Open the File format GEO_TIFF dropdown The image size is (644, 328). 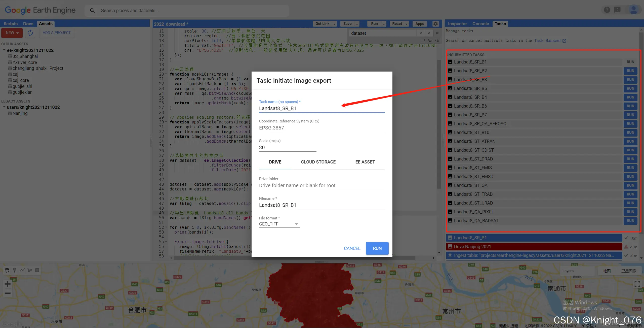point(279,224)
